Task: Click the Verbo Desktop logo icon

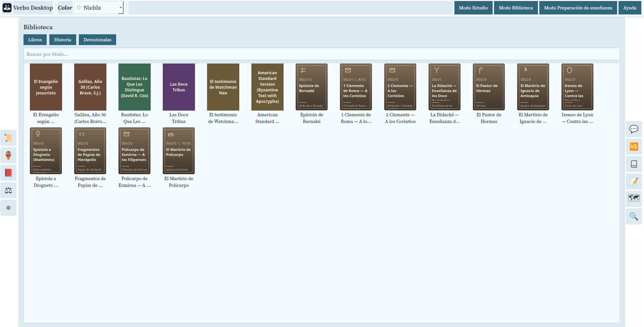Action: point(7,8)
